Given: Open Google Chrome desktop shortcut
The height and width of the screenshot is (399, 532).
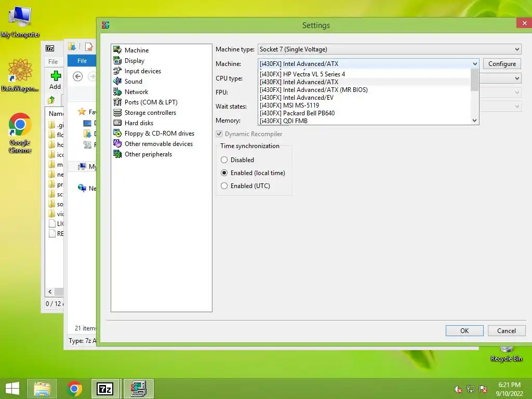Looking at the screenshot, I should (x=20, y=132).
